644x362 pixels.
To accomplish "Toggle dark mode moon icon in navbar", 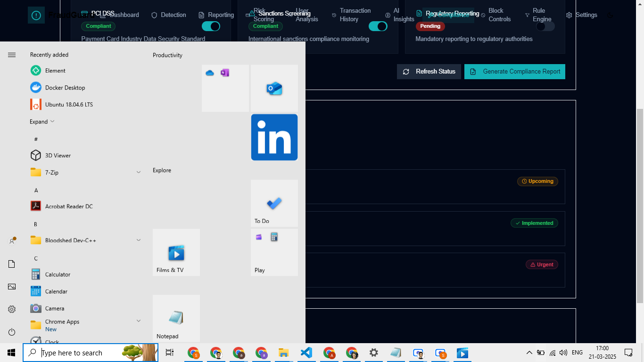I will click(x=611, y=15).
